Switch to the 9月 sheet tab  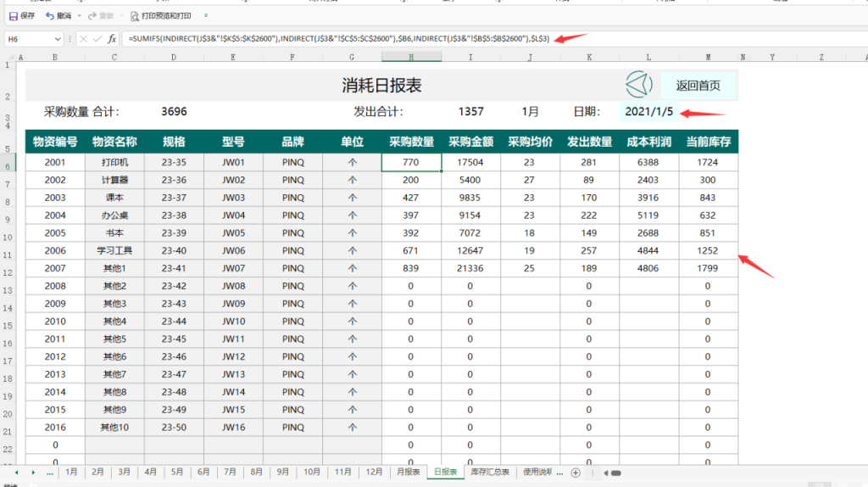283,472
